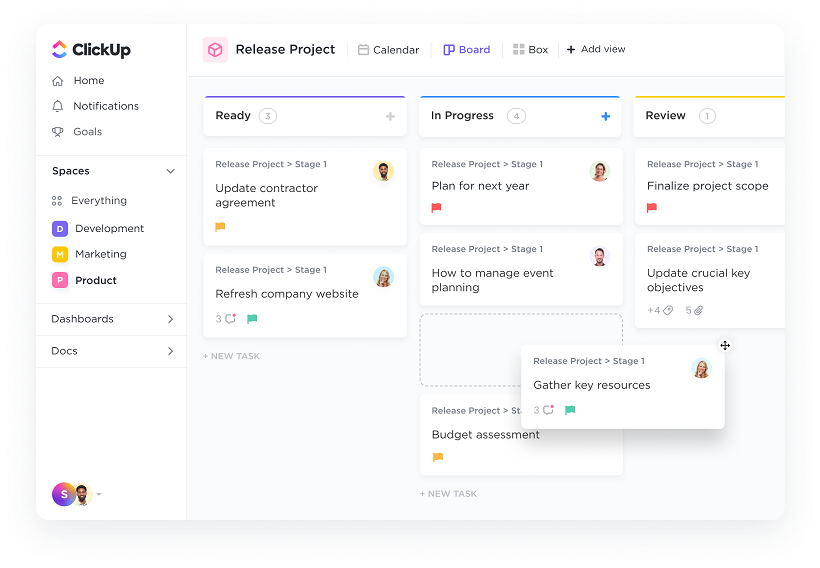The image size is (820, 568).
Task: Click comment icon on Refresh company website card
Action: [230, 319]
